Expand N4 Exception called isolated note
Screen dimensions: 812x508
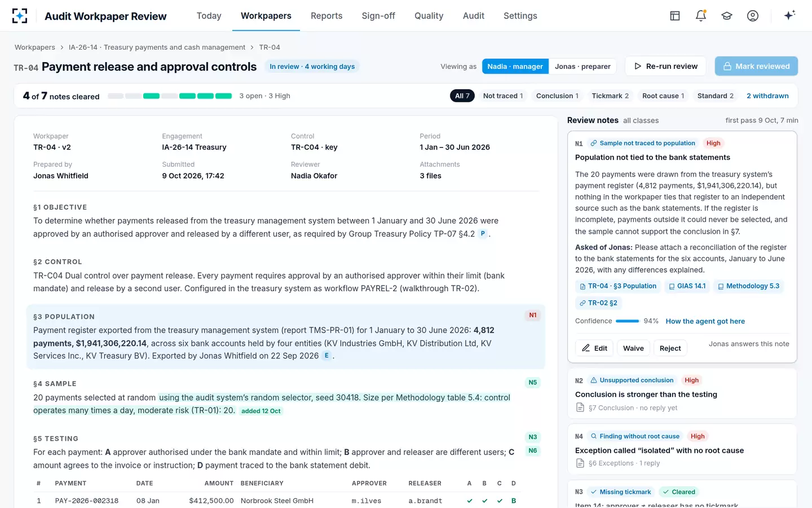coord(682,449)
